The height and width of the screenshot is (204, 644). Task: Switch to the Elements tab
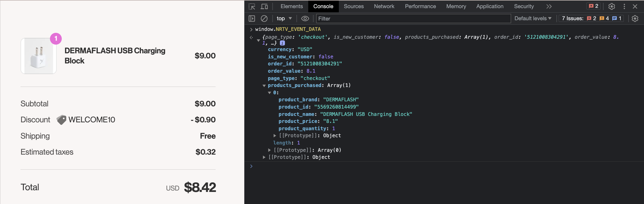[x=291, y=6]
